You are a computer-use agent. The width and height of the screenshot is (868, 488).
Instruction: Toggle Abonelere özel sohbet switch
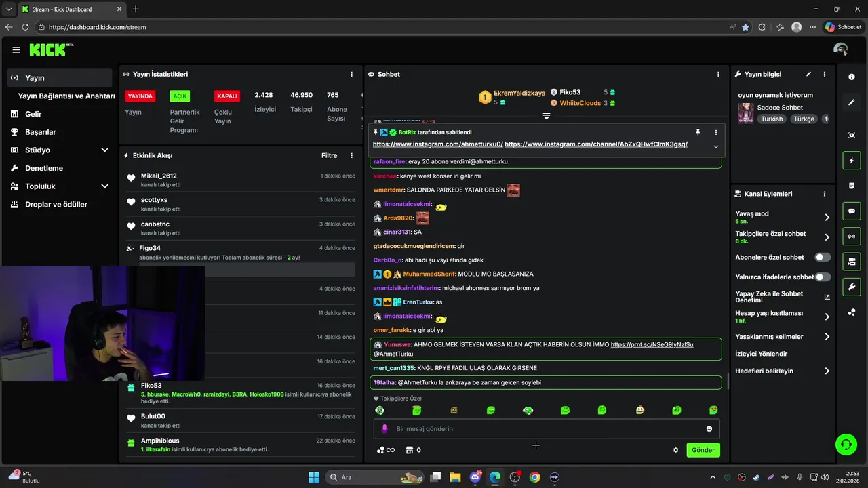click(823, 258)
